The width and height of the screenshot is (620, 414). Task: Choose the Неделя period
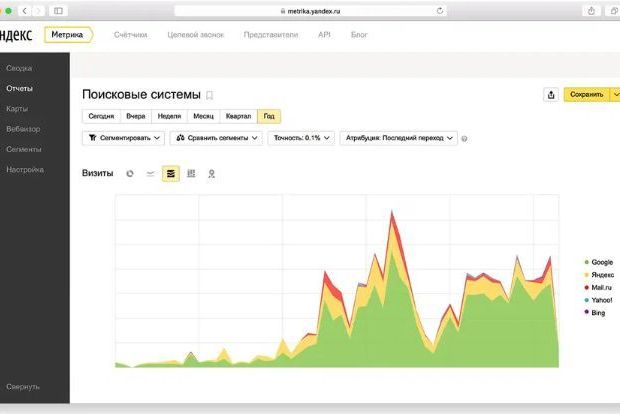169,116
